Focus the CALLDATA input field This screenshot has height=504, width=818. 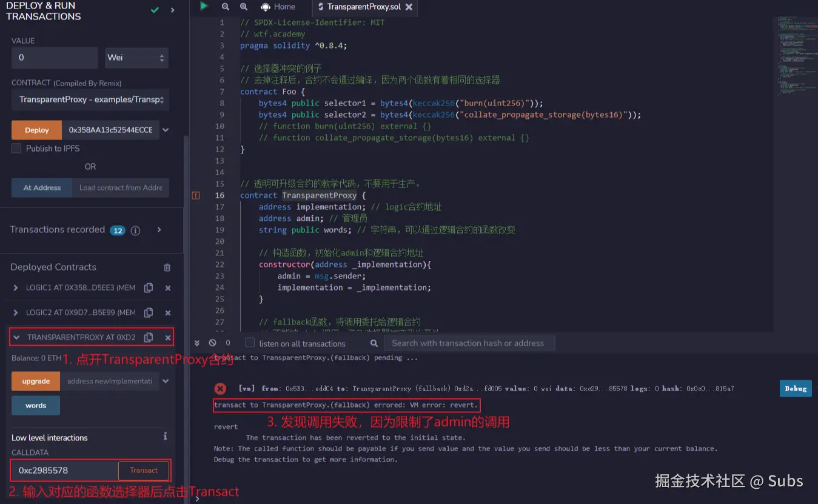click(65, 470)
